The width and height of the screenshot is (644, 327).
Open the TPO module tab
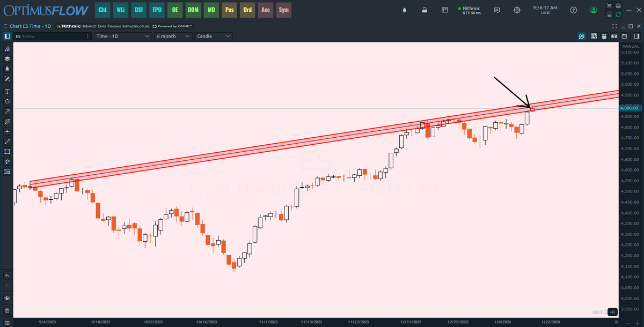[x=156, y=10]
